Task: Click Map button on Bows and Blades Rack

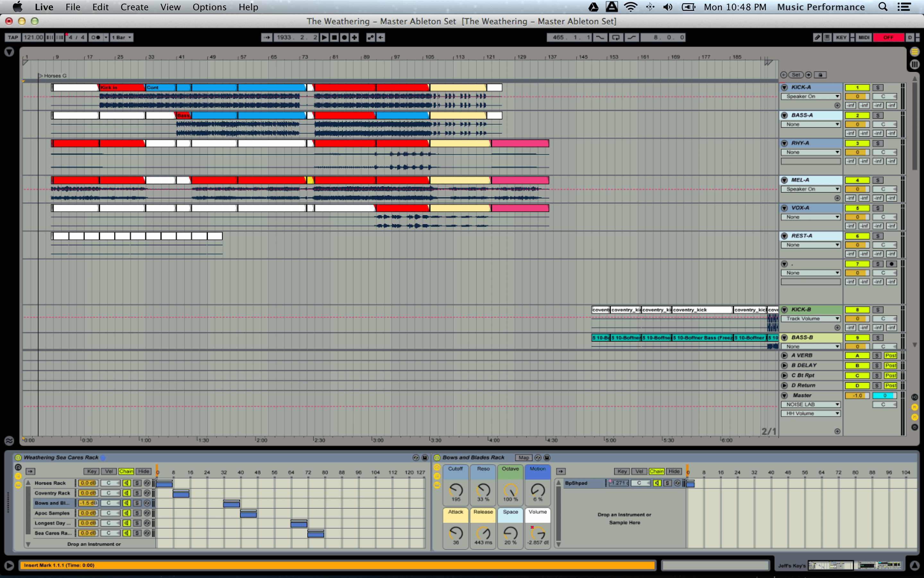Action: click(524, 458)
